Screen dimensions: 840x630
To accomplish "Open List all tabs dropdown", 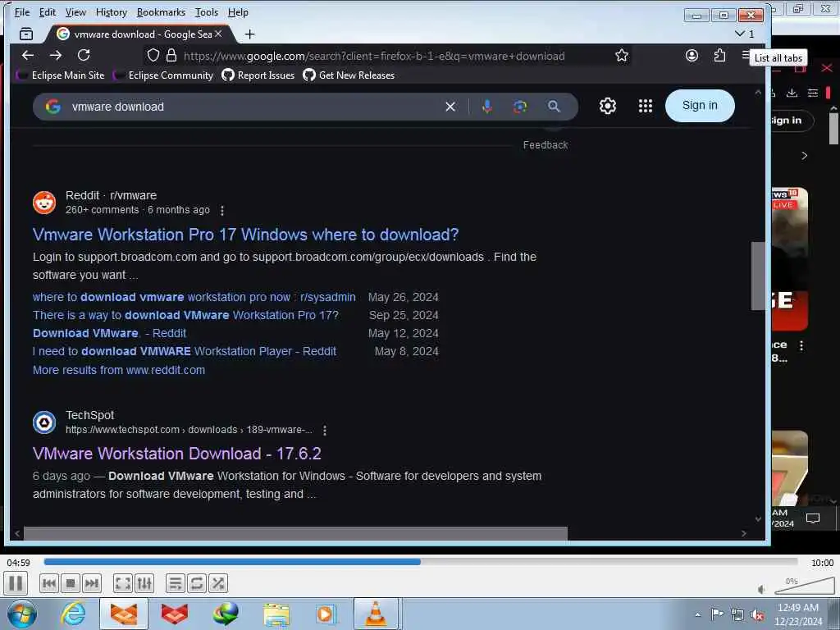I will [x=745, y=34].
